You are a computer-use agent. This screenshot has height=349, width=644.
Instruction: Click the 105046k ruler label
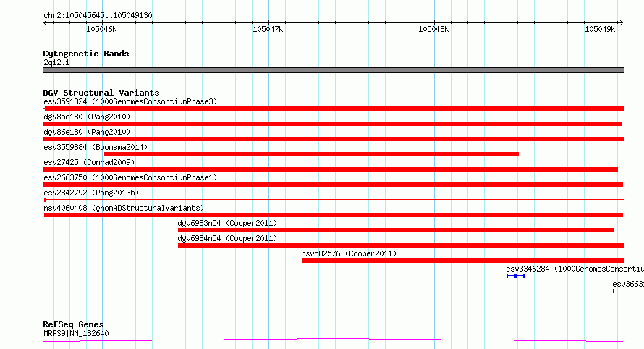coord(101,29)
